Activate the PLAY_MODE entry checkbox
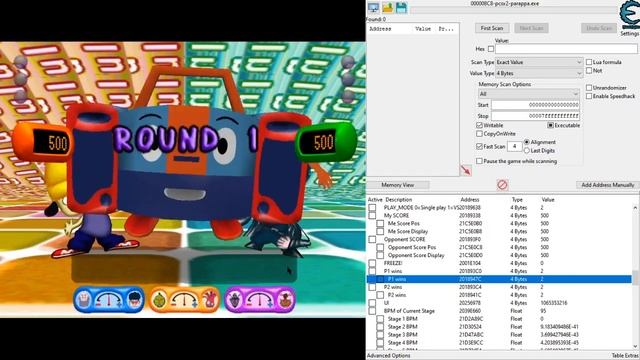This screenshot has width=640, height=360. point(372,208)
